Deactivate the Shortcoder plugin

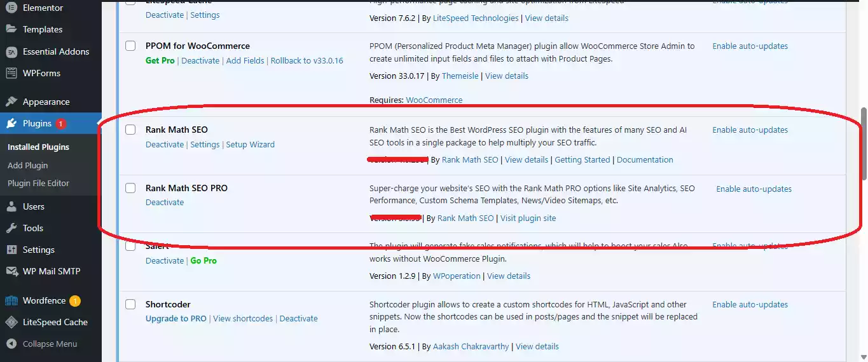point(298,318)
